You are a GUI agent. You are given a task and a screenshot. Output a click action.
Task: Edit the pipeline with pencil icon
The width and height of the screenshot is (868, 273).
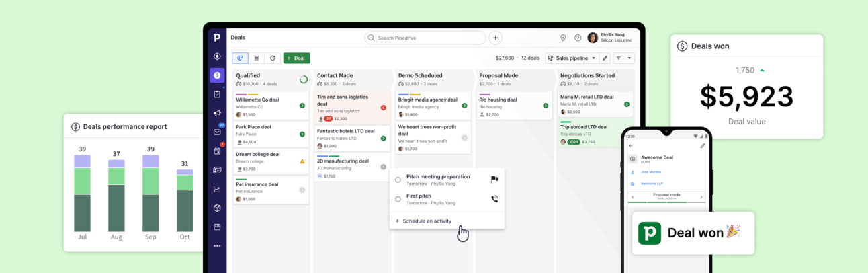point(605,58)
